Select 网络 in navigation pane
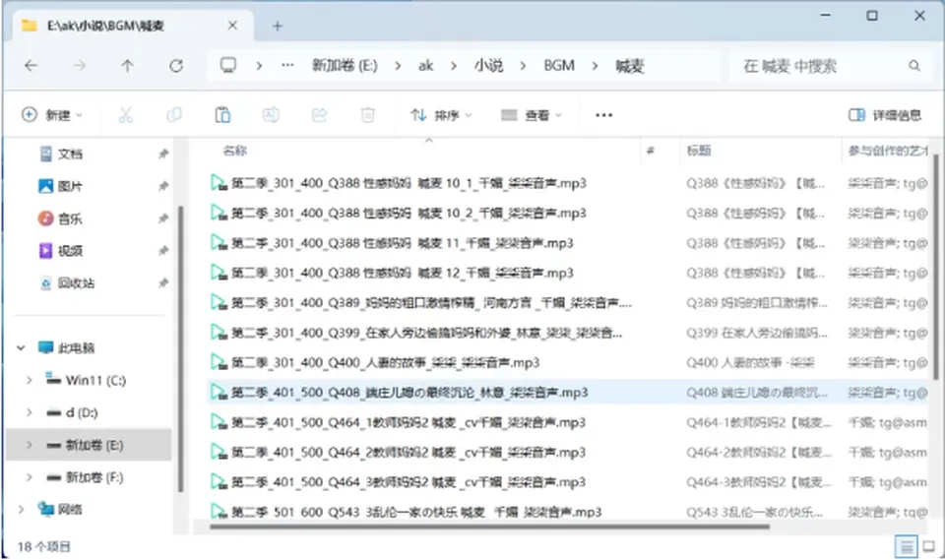The width and height of the screenshot is (945, 560). 70,510
